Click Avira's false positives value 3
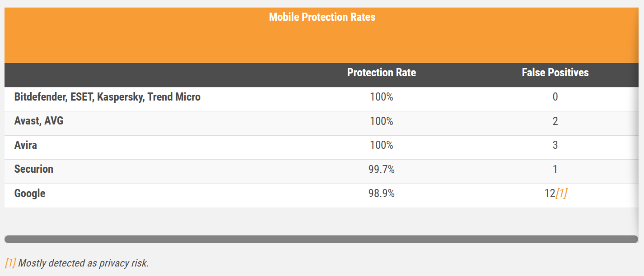644x276 pixels. (555, 145)
